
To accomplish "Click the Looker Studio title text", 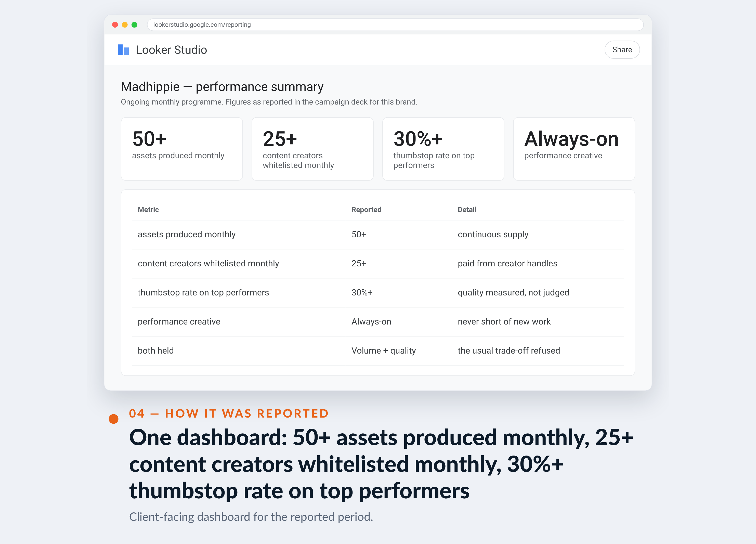I will point(171,50).
